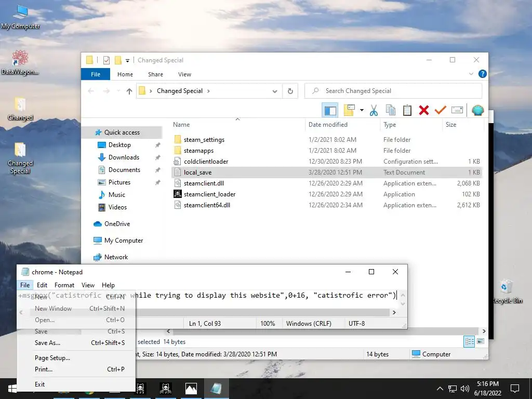Screen dimensions: 532x399
Task: Select My Computer in navigation pane
Action: 124,241
